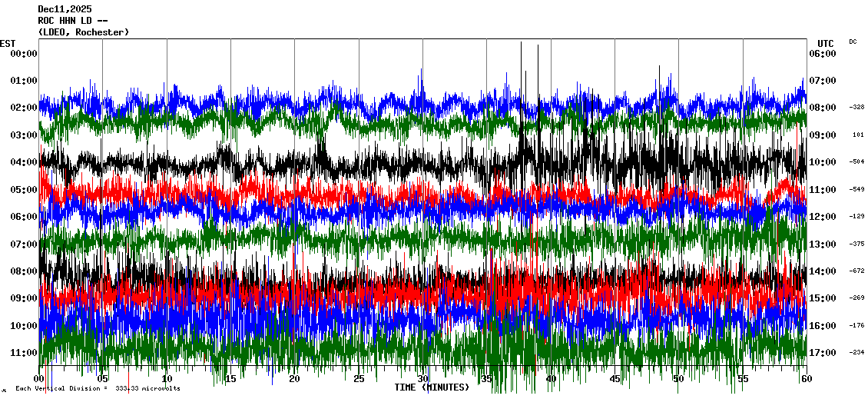The width and height of the screenshot is (868, 399).
Task: Click the EST-side '04:00' time label
Action: click(x=24, y=161)
